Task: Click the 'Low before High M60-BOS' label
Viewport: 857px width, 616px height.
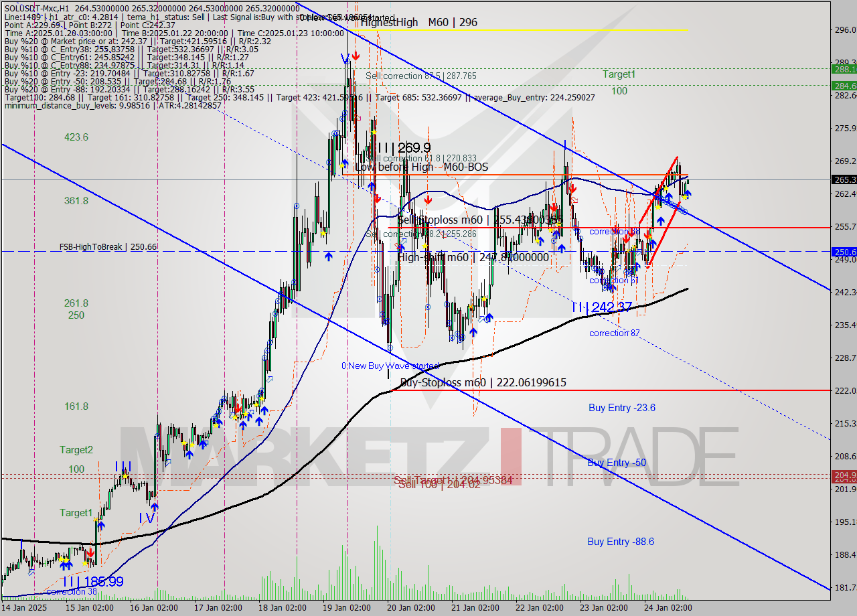Action: click(x=422, y=167)
